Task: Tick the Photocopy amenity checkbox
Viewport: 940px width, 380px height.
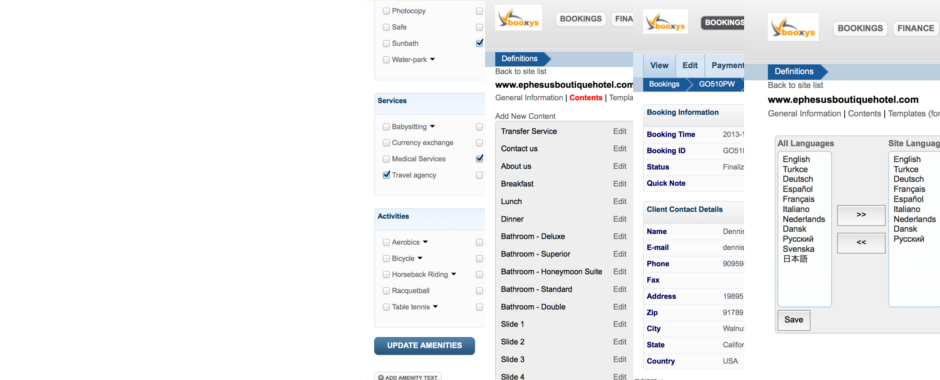Action: tap(386, 11)
